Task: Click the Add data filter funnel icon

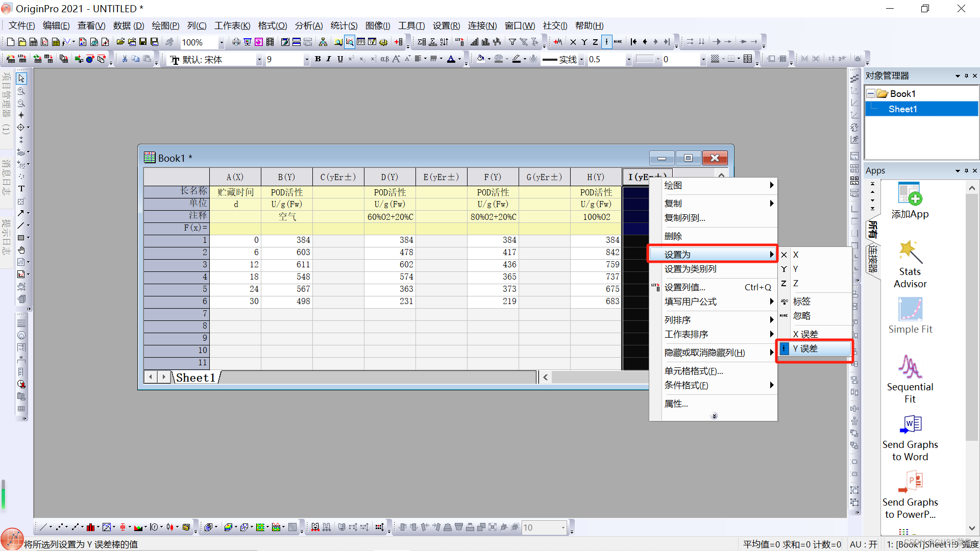Action: [x=512, y=42]
